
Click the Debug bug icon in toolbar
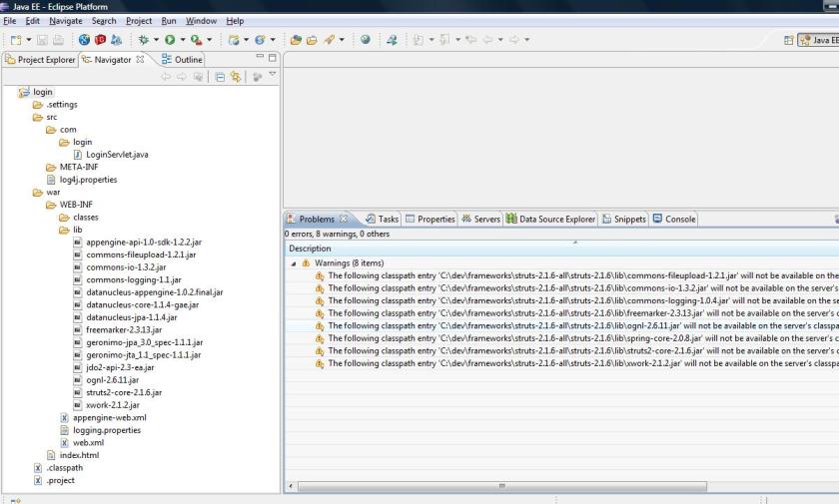[144, 40]
